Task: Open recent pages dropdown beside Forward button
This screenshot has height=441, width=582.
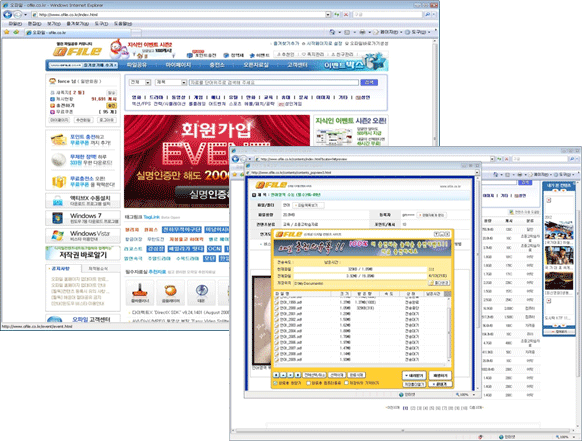Action: pos(25,15)
